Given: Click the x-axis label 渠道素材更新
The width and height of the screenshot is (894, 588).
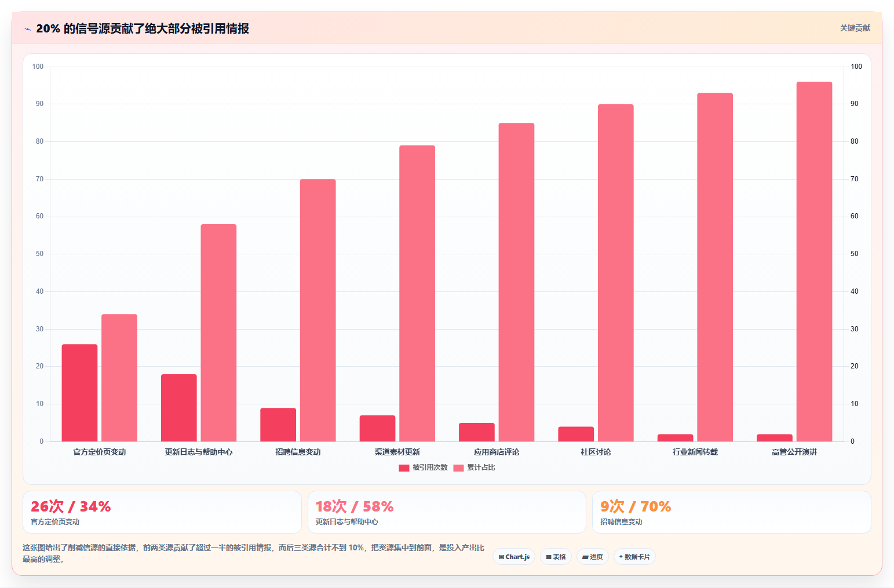Looking at the screenshot, I should [x=397, y=452].
